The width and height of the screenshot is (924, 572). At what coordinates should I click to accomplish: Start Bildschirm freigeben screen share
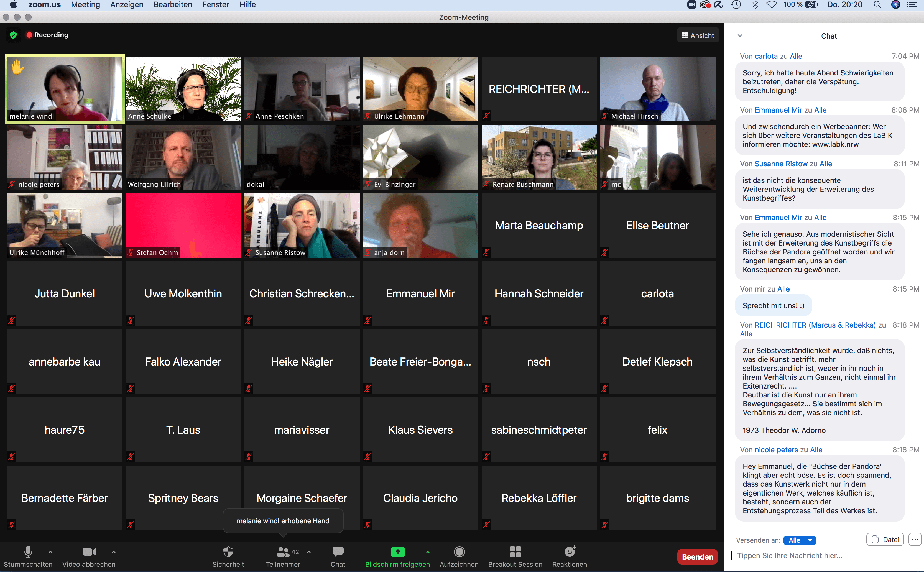(x=397, y=552)
